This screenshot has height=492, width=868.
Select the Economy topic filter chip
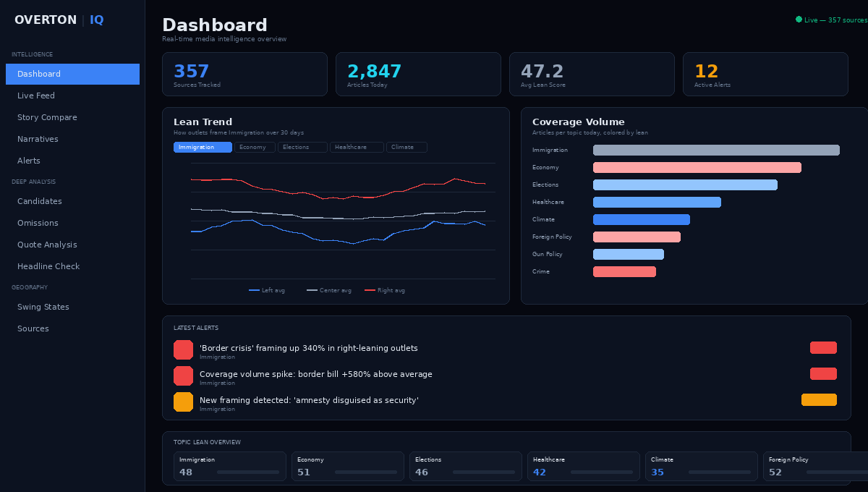[255, 147]
